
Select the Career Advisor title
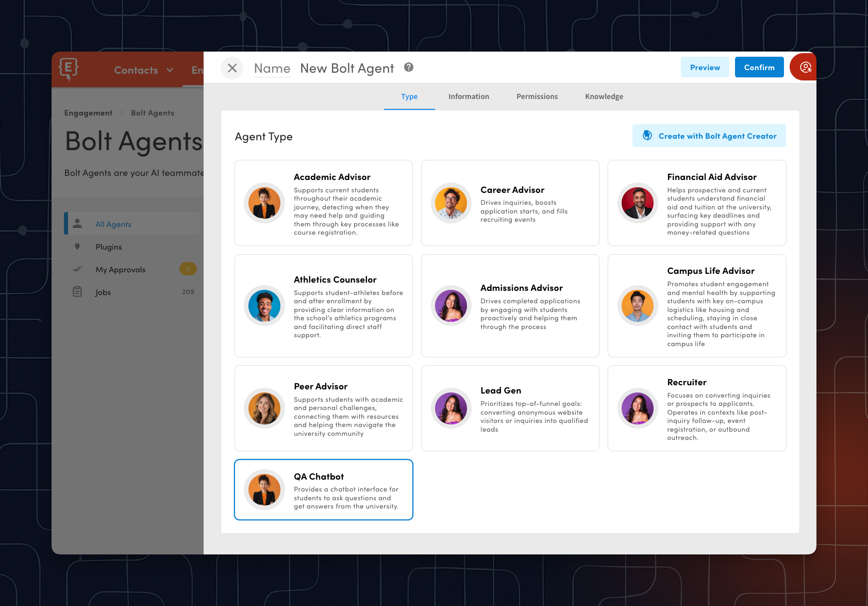point(512,190)
